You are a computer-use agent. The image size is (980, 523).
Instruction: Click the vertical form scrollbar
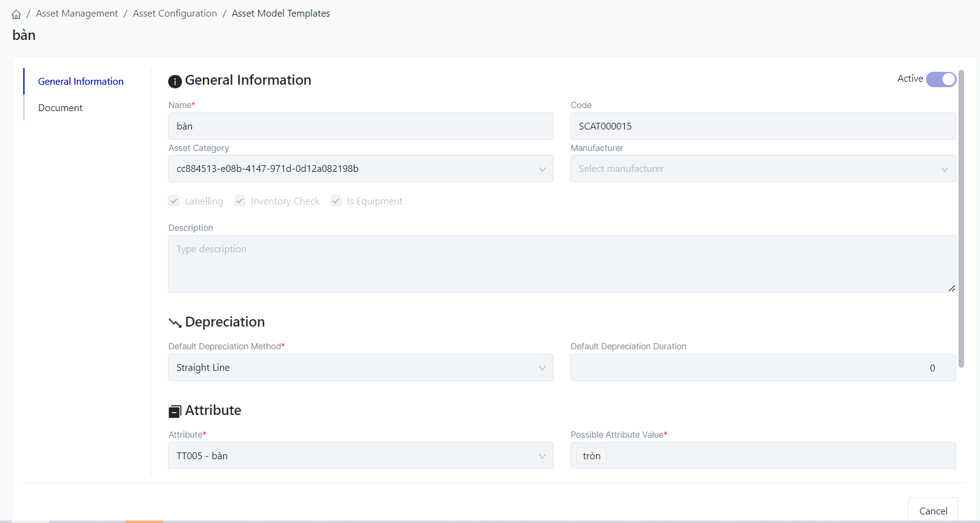tap(961, 219)
